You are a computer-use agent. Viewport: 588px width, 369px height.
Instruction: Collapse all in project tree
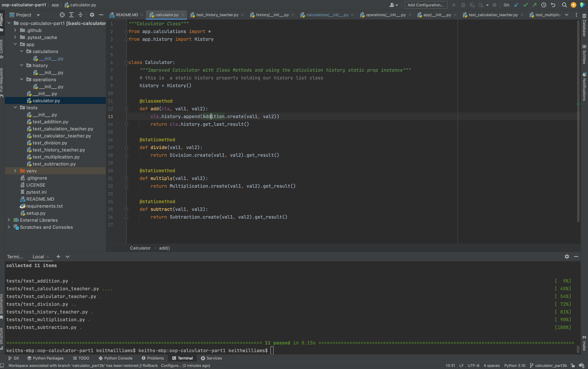(80, 15)
